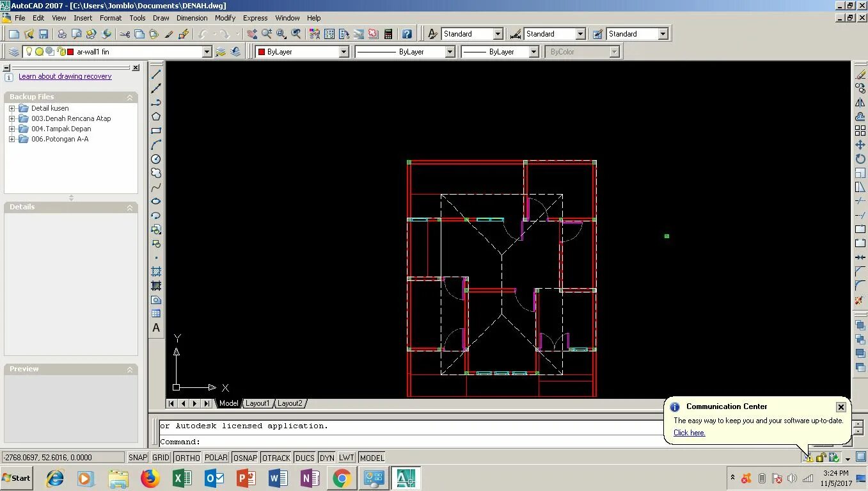
Task: Open the Modify menu
Action: [x=225, y=18]
